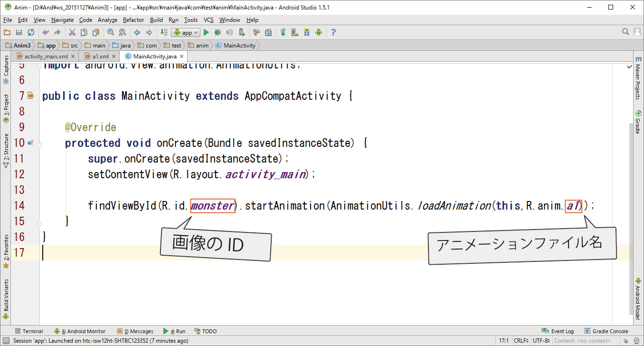Click the Paste clipboard icon
This screenshot has width=644, height=346.
(x=96, y=32)
